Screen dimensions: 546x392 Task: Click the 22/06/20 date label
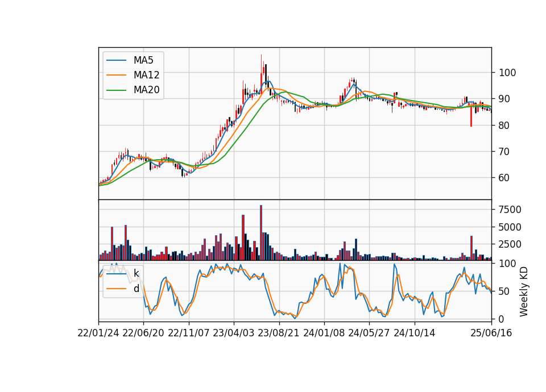point(143,333)
